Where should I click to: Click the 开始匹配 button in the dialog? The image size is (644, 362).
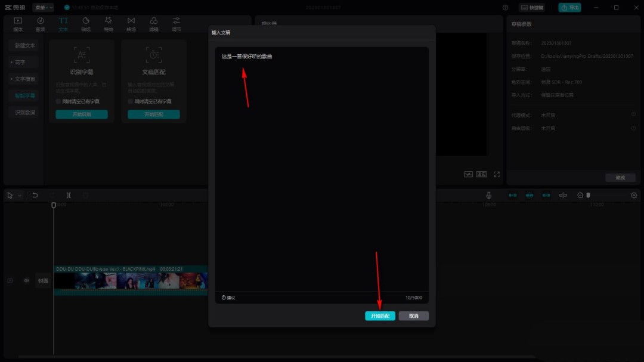380,315
